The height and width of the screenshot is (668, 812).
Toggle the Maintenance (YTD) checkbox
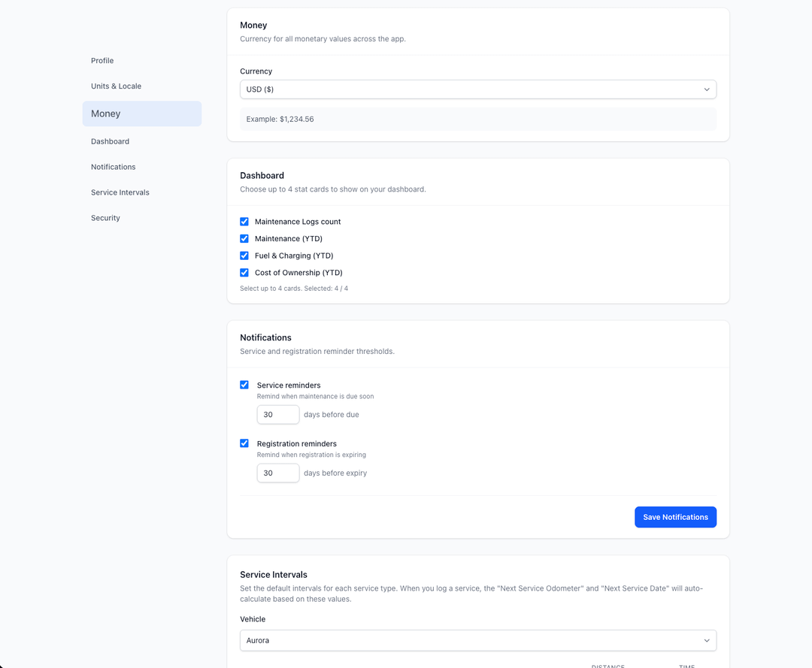[x=244, y=239]
